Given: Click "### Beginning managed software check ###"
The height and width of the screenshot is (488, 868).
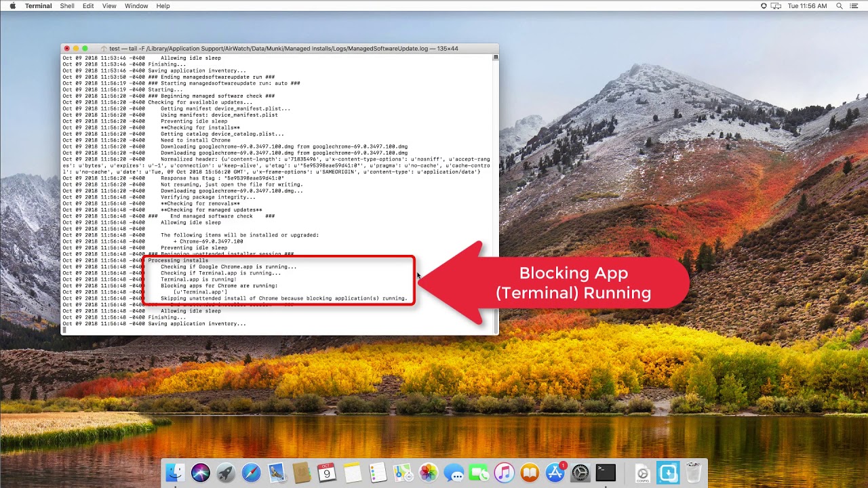Looking at the screenshot, I should (211, 96).
